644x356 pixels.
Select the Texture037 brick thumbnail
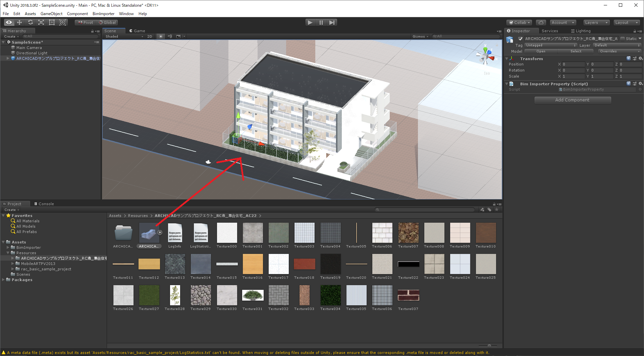coord(408,296)
